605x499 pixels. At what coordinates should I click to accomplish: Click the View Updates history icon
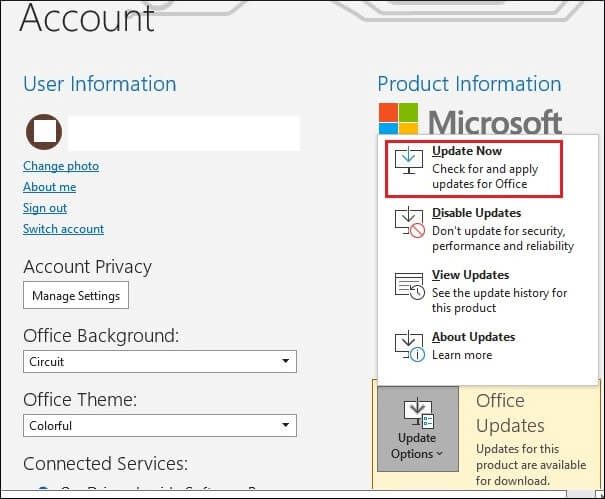pyautogui.click(x=410, y=286)
